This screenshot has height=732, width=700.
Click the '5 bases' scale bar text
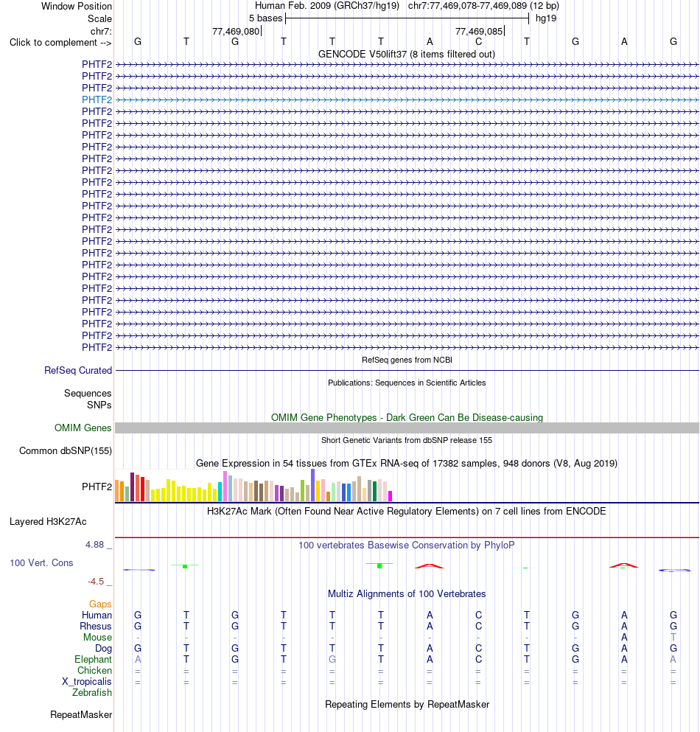(x=265, y=18)
